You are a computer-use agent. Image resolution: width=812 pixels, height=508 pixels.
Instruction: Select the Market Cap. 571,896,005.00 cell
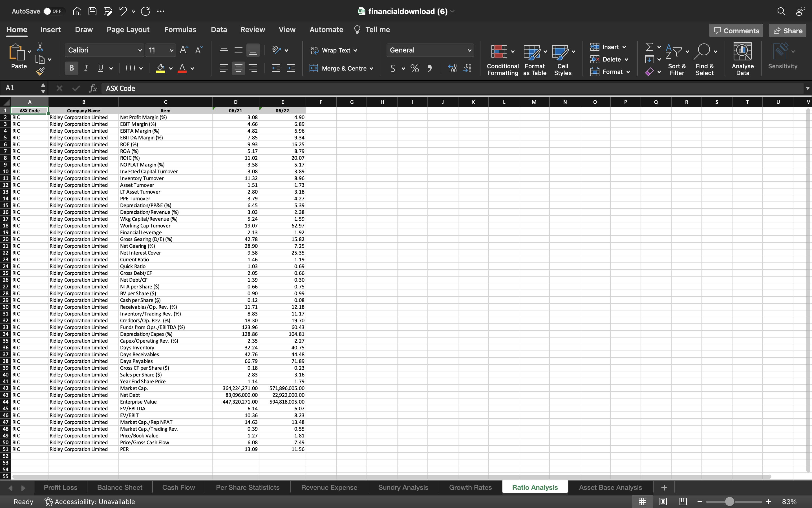pyautogui.click(x=282, y=388)
